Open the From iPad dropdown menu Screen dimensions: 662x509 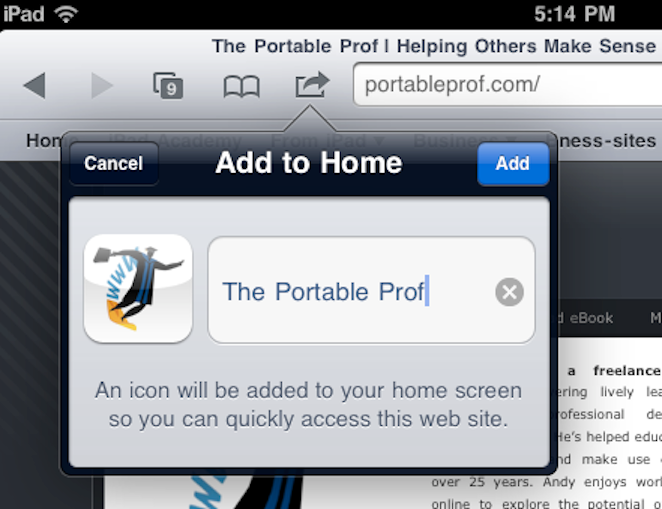tap(328, 141)
